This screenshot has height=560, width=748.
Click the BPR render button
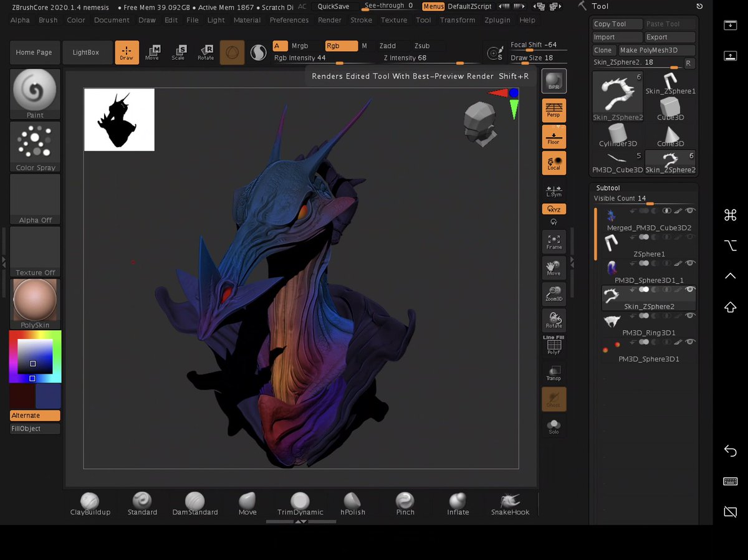[x=554, y=81]
